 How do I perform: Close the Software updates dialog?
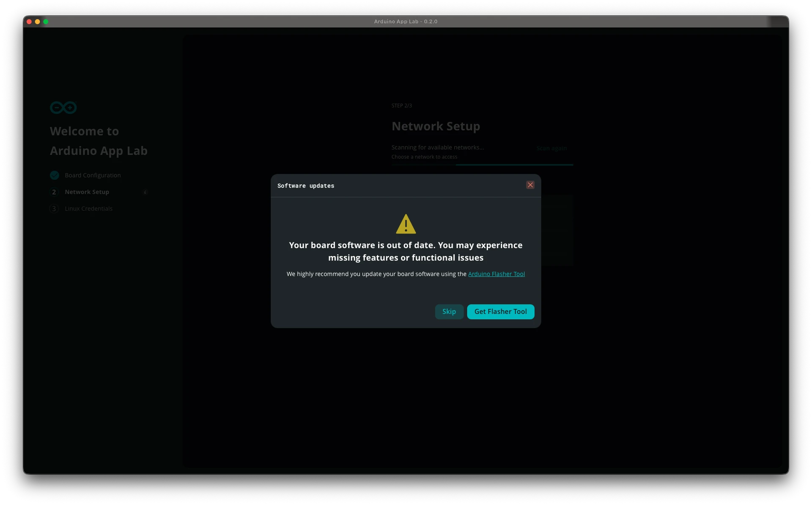coord(530,185)
